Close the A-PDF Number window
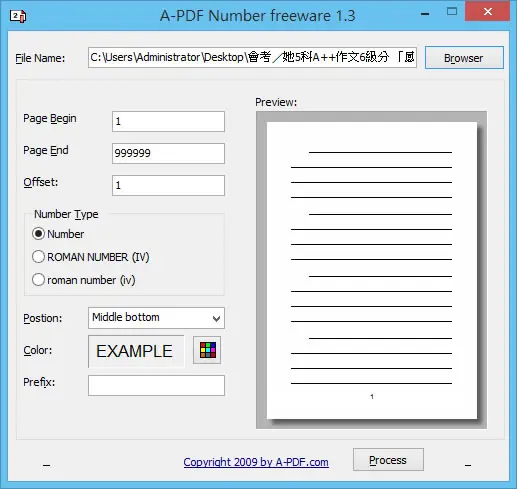 [487, 11]
